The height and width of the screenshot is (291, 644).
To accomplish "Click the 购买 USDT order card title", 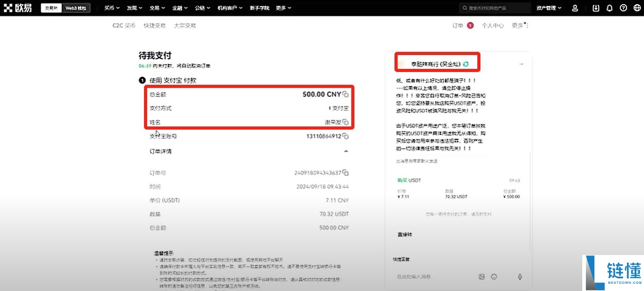I will [409, 180].
